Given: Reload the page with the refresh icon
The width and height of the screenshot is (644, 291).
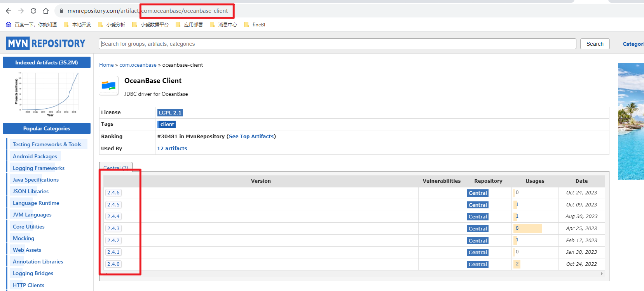Looking at the screenshot, I should [x=33, y=11].
